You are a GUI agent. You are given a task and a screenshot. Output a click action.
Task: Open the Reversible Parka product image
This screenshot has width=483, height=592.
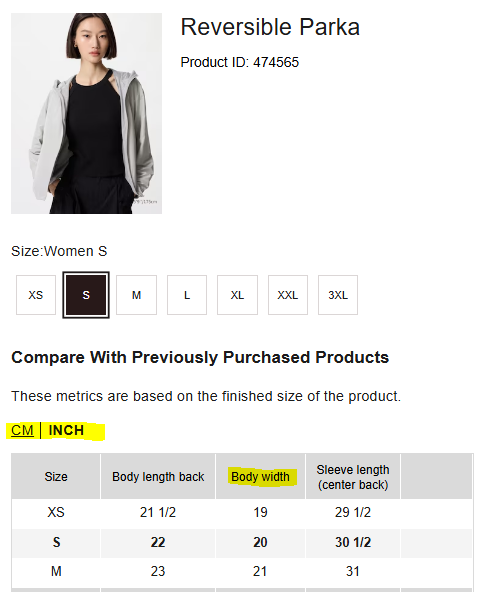click(x=86, y=113)
